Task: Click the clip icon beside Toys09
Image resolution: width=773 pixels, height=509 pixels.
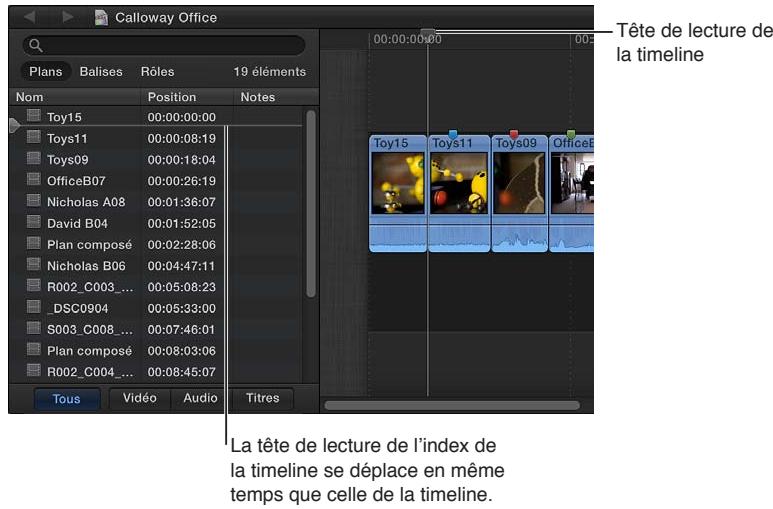Action: pos(34,158)
